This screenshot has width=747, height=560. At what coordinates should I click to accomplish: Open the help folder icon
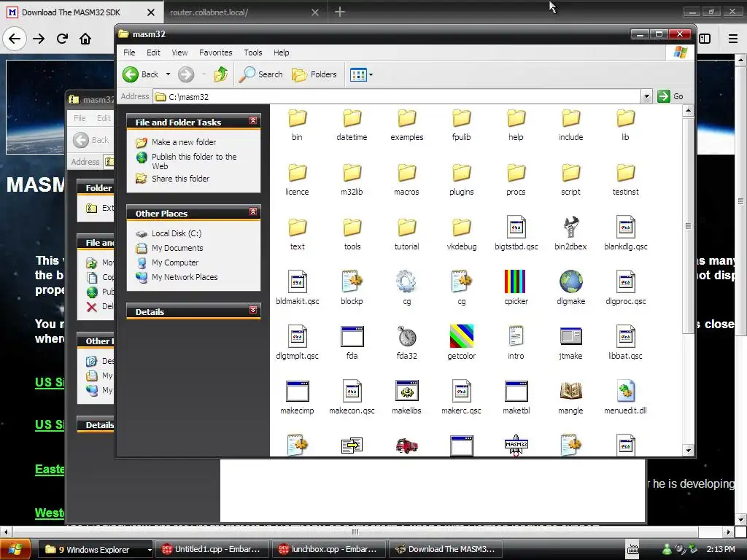tap(516, 118)
